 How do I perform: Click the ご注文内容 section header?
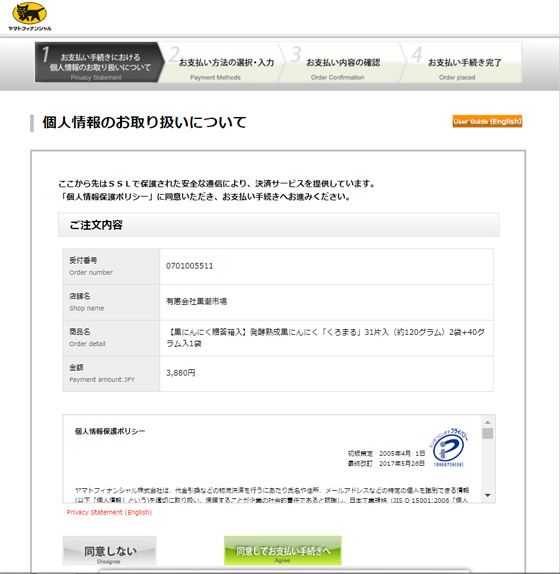[x=279, y=225]
